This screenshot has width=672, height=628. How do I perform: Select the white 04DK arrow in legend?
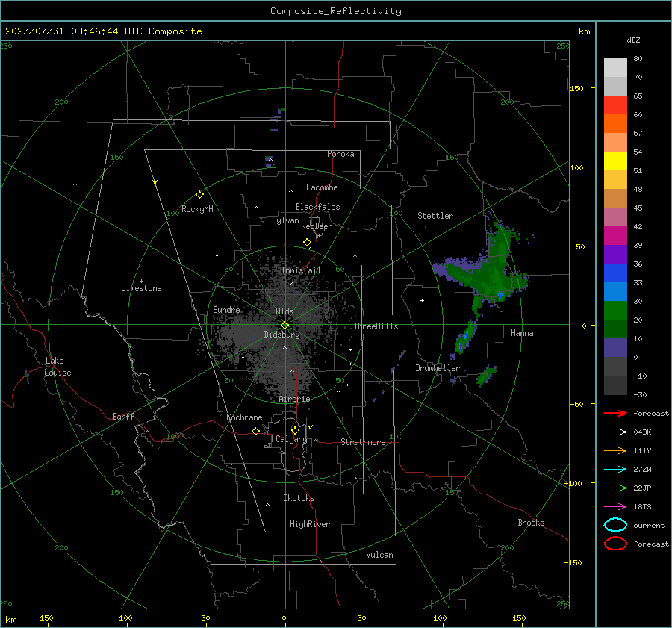(x=615, y=432)
